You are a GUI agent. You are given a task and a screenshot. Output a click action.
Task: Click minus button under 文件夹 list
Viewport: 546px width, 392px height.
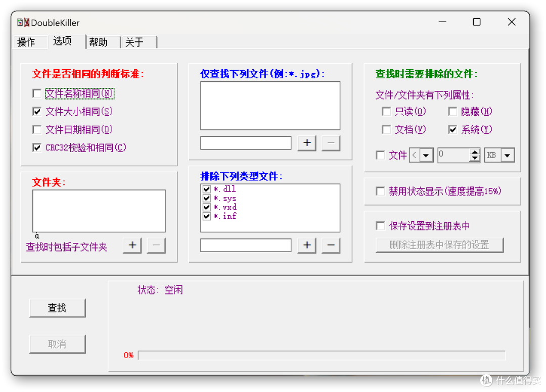point(156,246)
